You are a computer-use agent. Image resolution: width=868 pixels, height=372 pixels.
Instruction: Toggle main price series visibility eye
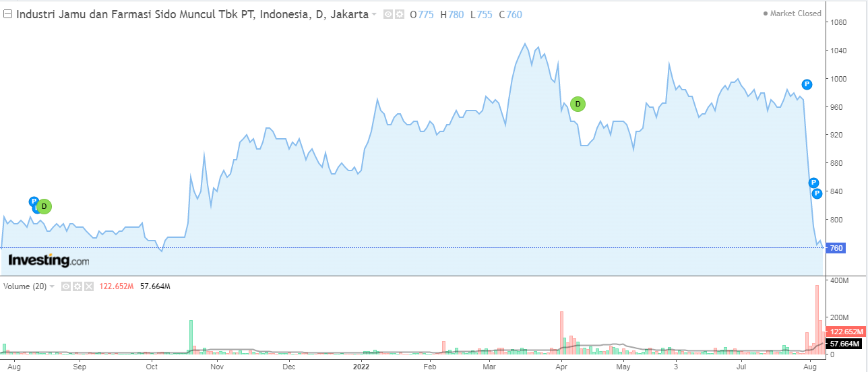pos(388,14)
